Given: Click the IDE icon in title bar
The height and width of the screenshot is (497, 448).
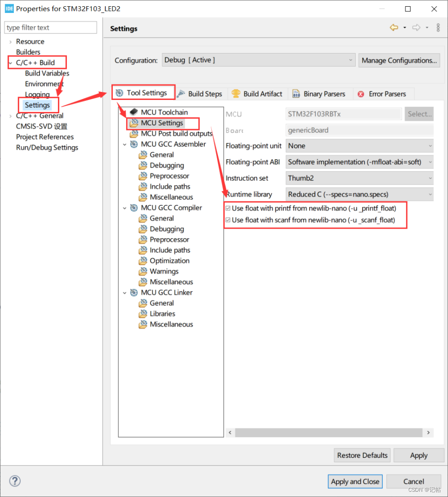Looking at the screenshot, I should coord(9,9).
